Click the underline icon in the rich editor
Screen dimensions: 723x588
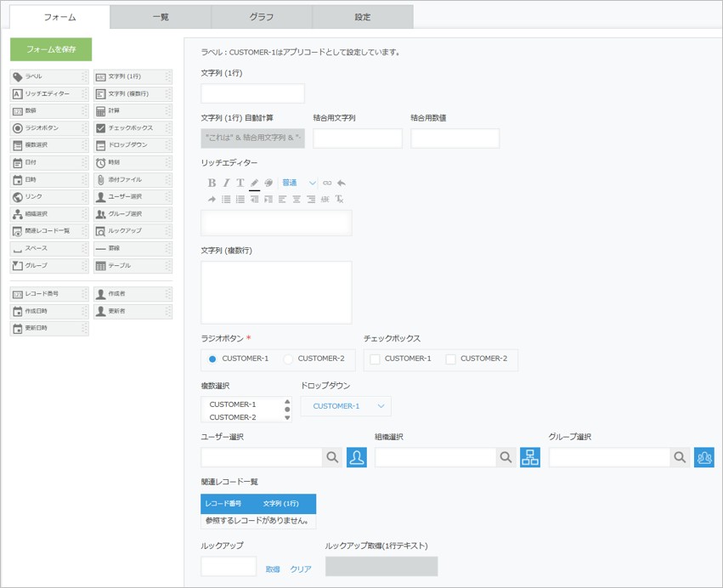240,183
